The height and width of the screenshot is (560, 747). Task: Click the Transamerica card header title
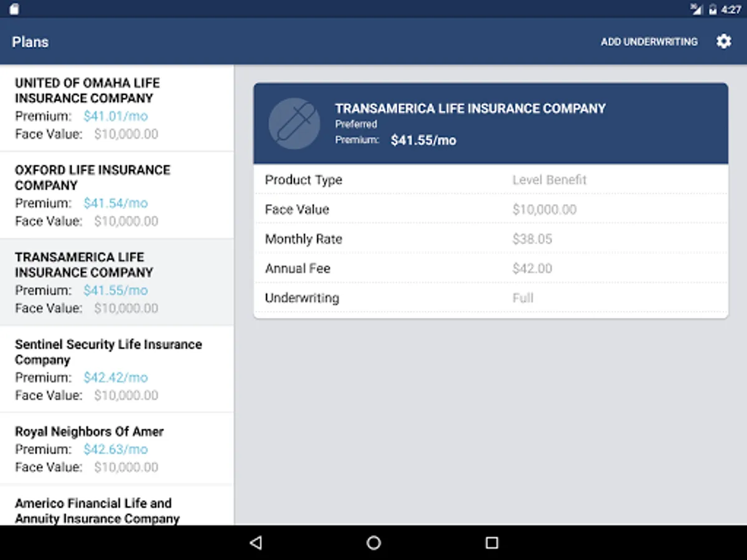[471, 108]
